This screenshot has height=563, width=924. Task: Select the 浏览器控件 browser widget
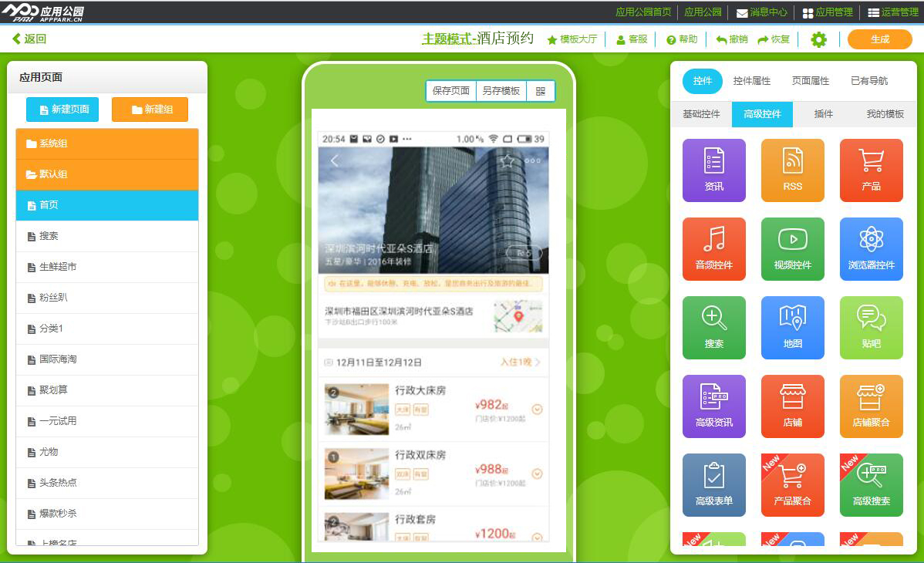pyautogui.click(x=871, y=248)
